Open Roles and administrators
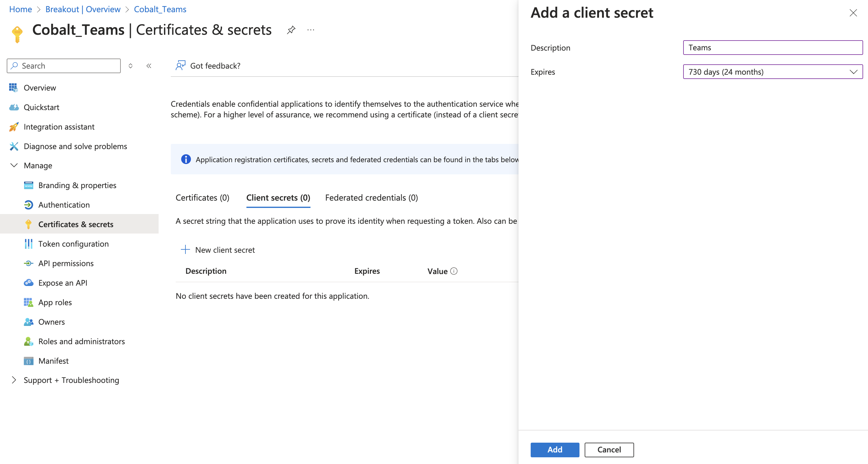 (81, 341)
